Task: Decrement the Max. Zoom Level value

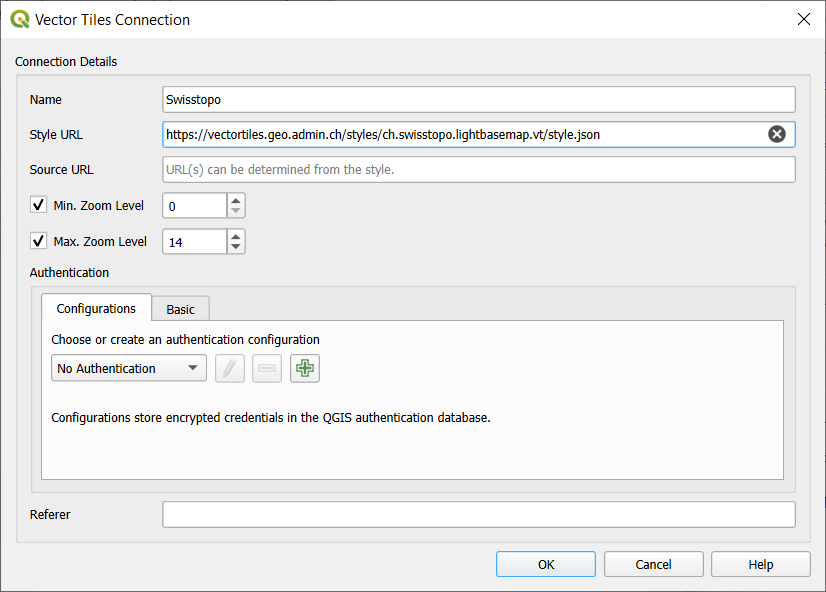Action: click(x=235, y=247)
